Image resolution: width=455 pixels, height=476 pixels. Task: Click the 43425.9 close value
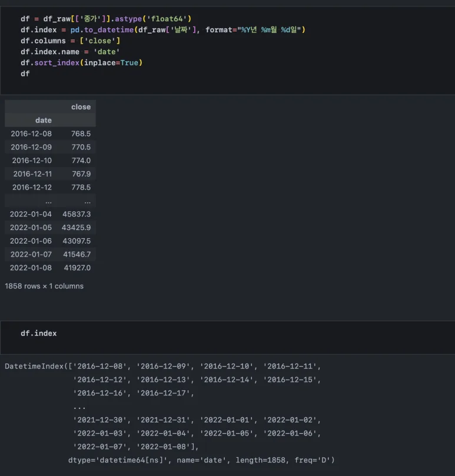pos(77,227)
